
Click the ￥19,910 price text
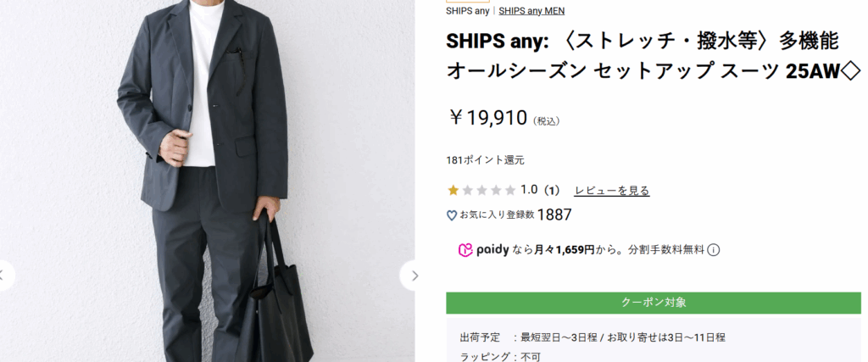[487, 118]
